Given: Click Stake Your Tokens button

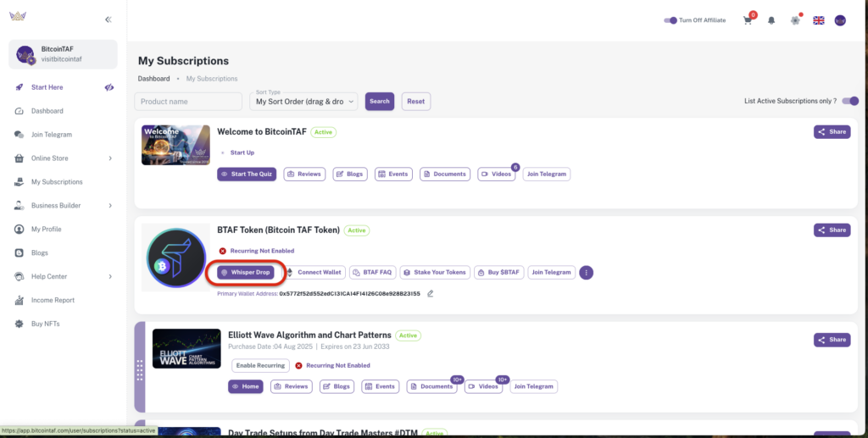Looking at the screenshot, I should pyautogui.click(x=435, y=273).
